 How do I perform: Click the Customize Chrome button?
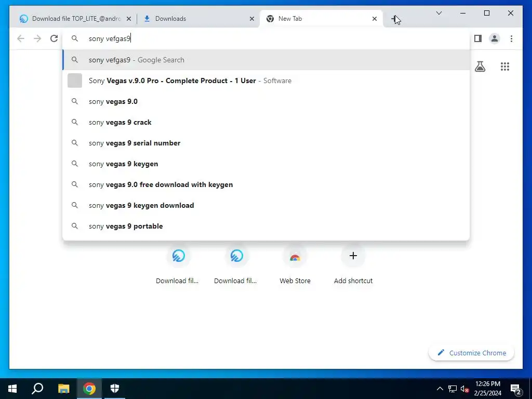(x=472, y=353)
